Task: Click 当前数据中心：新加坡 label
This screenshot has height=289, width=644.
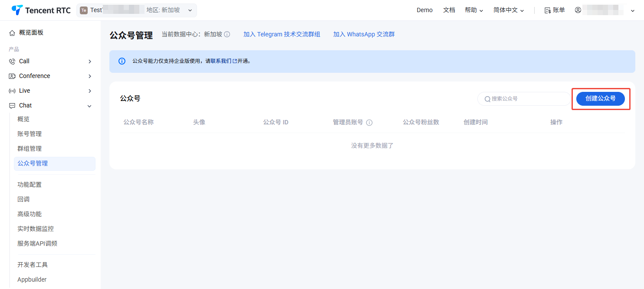Action: click(192, 34)
